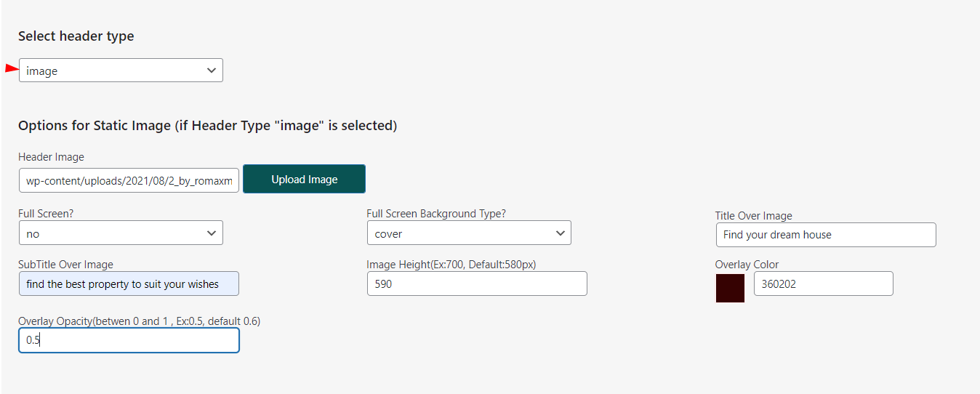This screenshot has height=394, width=980.
Task: Click the Image Height field showing 590
Action: pyautogui.click(x=477, y=284)
